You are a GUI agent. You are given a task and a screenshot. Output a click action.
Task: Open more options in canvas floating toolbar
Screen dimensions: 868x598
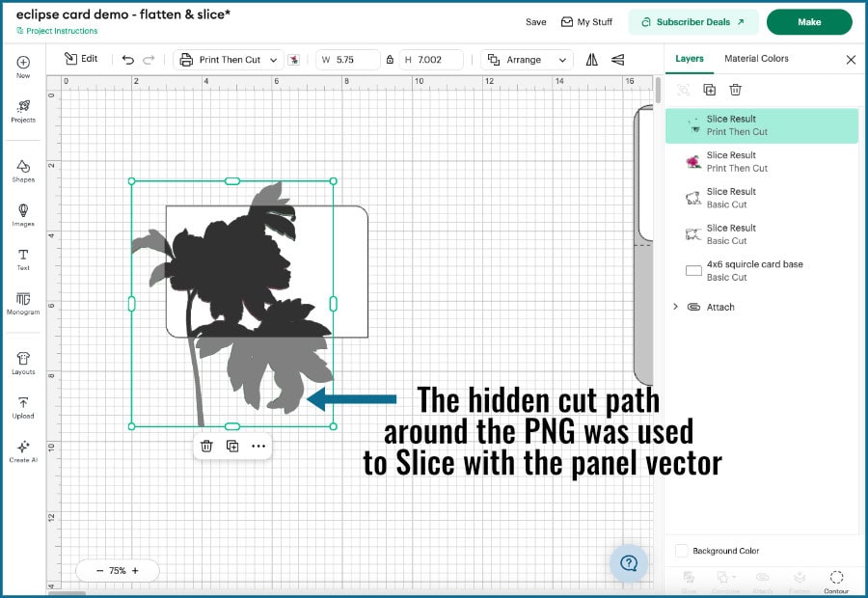point(258,446)
